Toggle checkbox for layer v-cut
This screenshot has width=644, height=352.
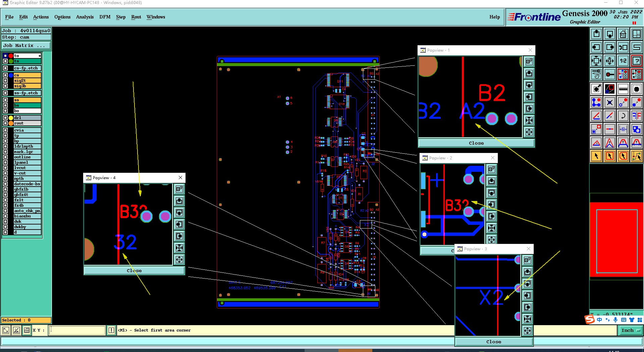(x=5, y=173)
